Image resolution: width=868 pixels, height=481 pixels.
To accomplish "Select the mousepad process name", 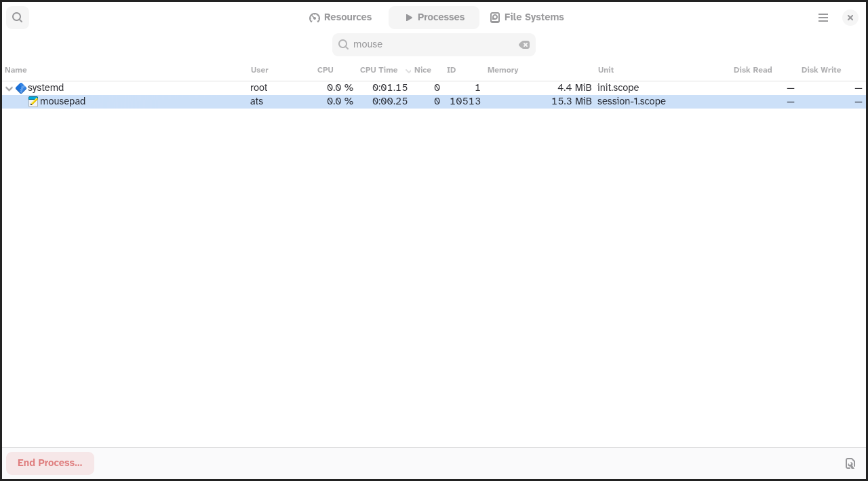I will [x=62, y=102].
